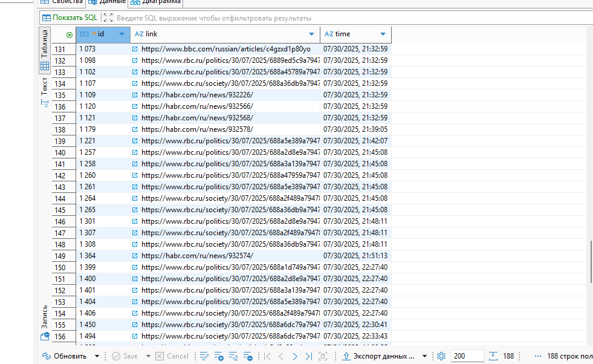Open link icon in row 156
Image resolution: width=593 pixels, height=364 pixels.
(x=135, y=336)
